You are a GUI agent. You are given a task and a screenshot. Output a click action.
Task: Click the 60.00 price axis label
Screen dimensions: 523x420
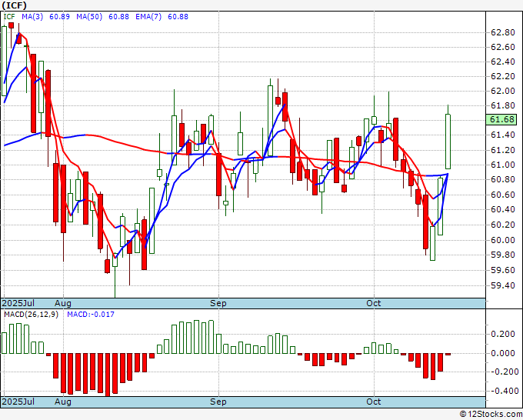point(503,240)
